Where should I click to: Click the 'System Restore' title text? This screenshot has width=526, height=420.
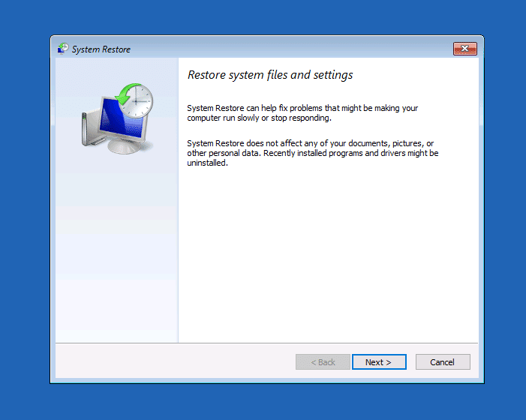[101, 49]
